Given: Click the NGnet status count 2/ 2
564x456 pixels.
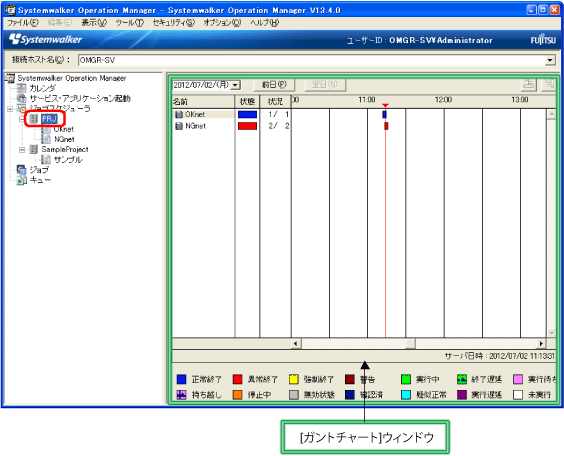Looking at the screenshot, I should [x=278, y=126].
